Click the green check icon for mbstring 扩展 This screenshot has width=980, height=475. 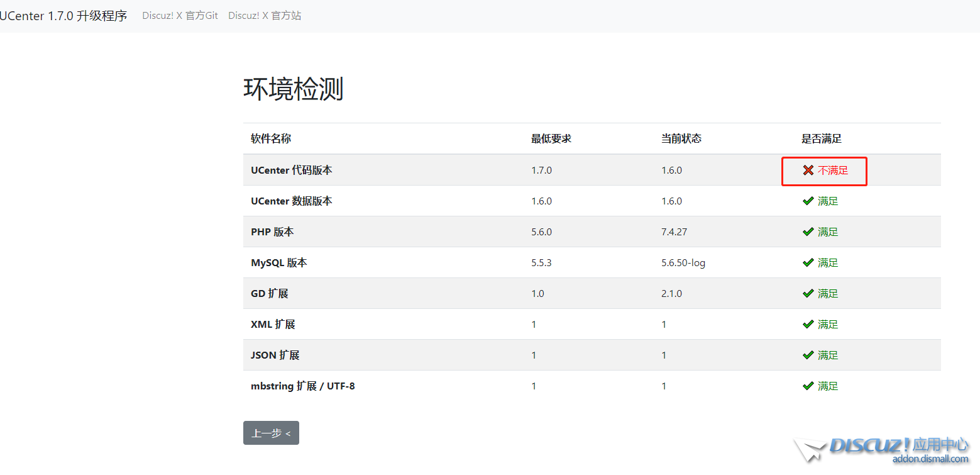click(808, 386)
